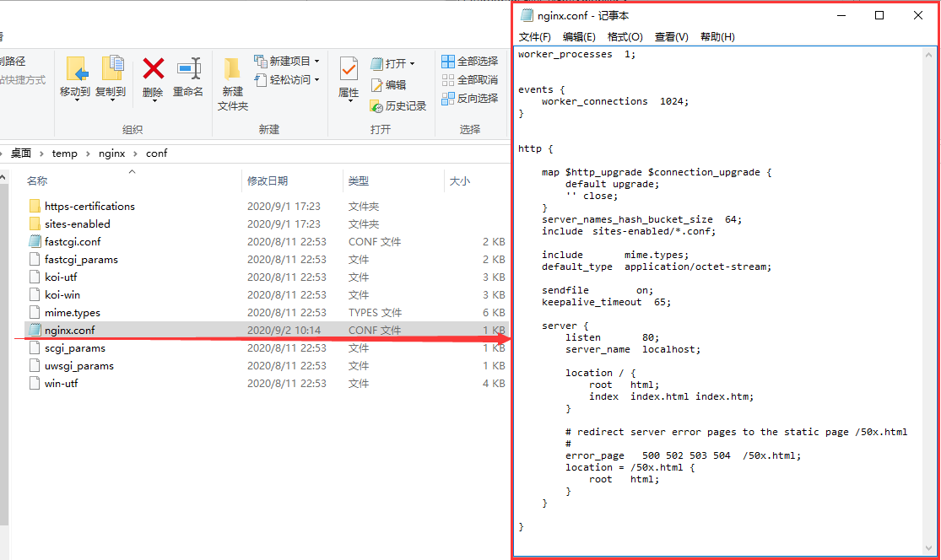Click the 2020/9/2 10:14 date cell
Image resolution: width=941 pixels, height=560 pixels.
tap(284, 331)
